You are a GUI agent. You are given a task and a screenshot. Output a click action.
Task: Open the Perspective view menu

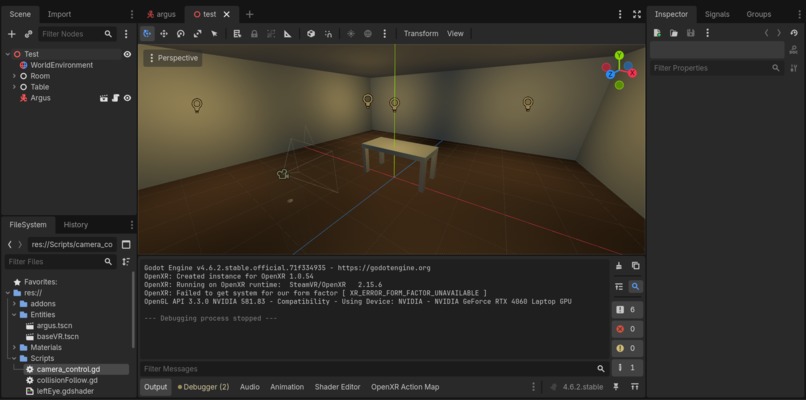click(173, 58)
